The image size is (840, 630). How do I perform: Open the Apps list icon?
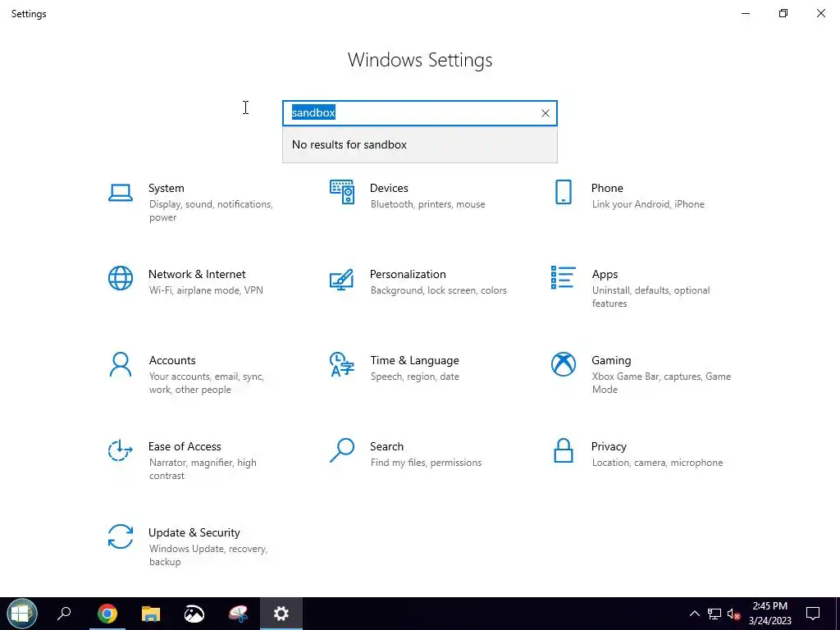[x=563, y=277]
